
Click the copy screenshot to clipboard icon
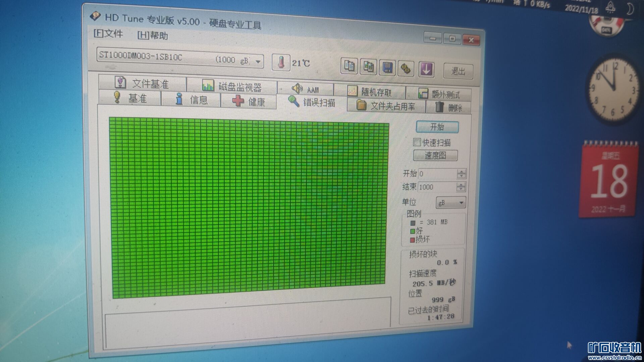tap(368, 67)
